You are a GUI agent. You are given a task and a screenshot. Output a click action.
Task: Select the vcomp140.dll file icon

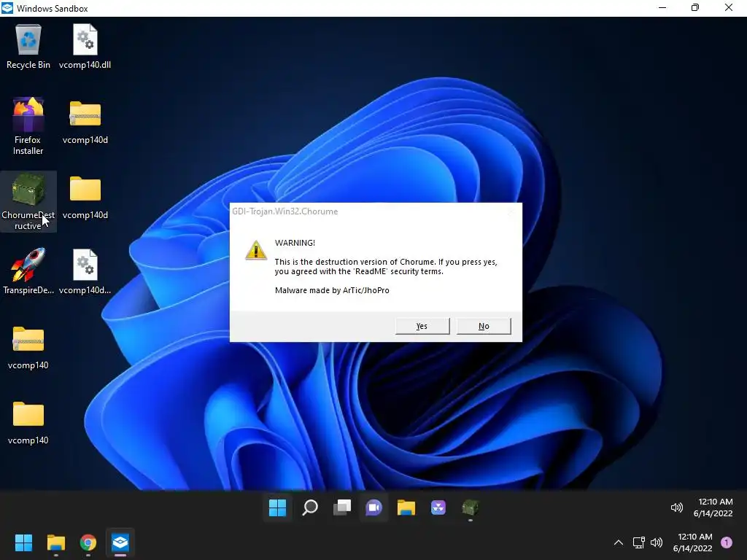tap(85, 47)
